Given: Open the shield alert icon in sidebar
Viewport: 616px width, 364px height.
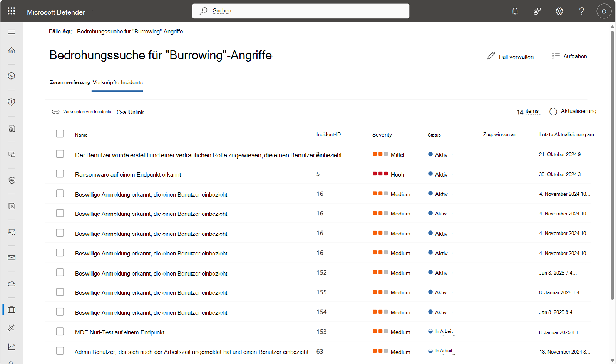Looking at the screenshot, I should (12, 102).
